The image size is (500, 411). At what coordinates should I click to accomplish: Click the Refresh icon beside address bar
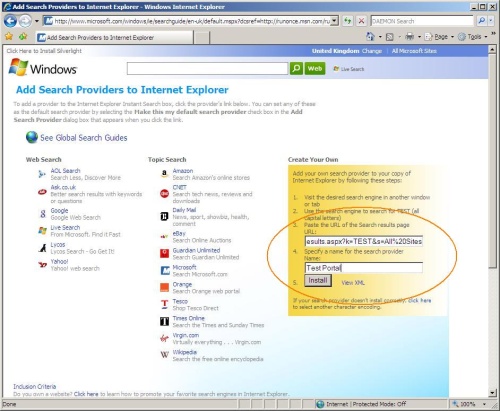[x=348, y=21]
